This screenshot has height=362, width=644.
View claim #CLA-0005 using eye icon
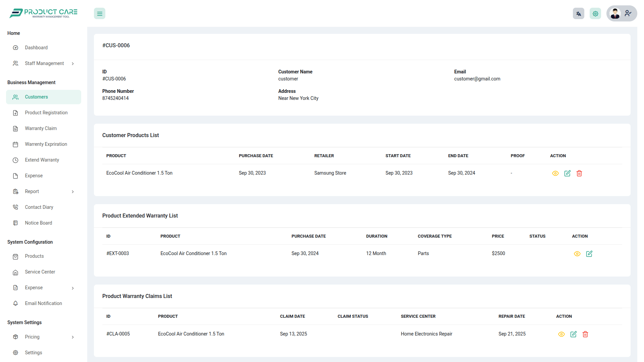[561, 334]
